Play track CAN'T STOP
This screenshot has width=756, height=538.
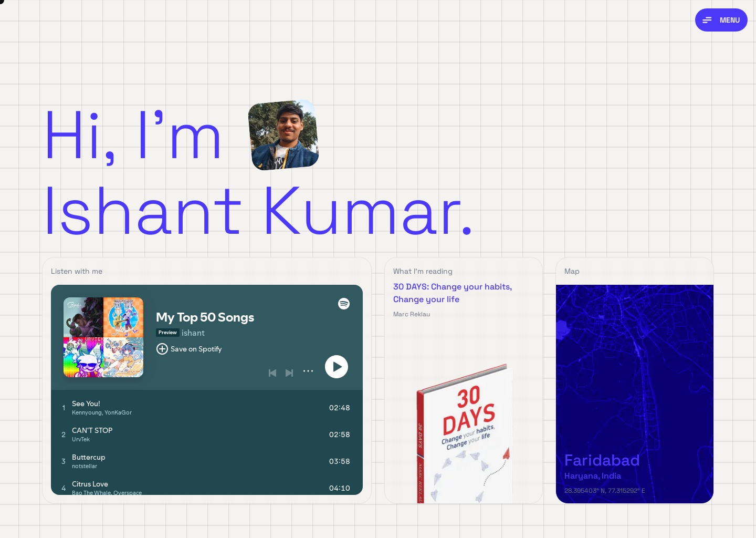[x=207, y=434]
